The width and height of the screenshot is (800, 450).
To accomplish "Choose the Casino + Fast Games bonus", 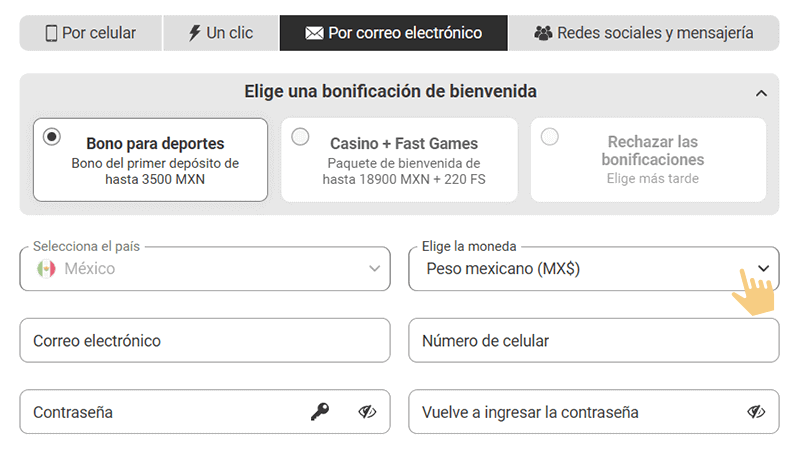I will click(300, 137).
